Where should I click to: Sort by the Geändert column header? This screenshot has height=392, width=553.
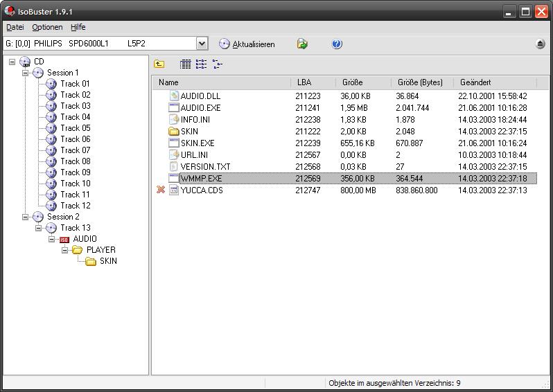(x=495, y=82)
